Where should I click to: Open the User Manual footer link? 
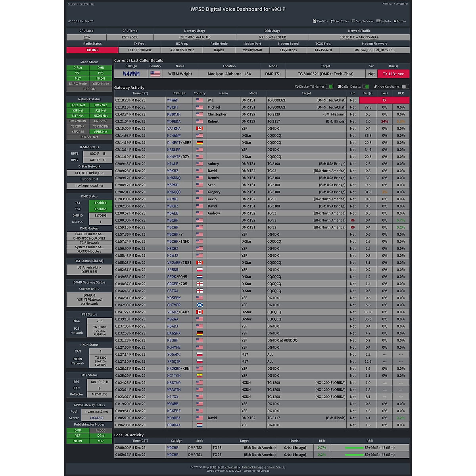coord(230,467)
